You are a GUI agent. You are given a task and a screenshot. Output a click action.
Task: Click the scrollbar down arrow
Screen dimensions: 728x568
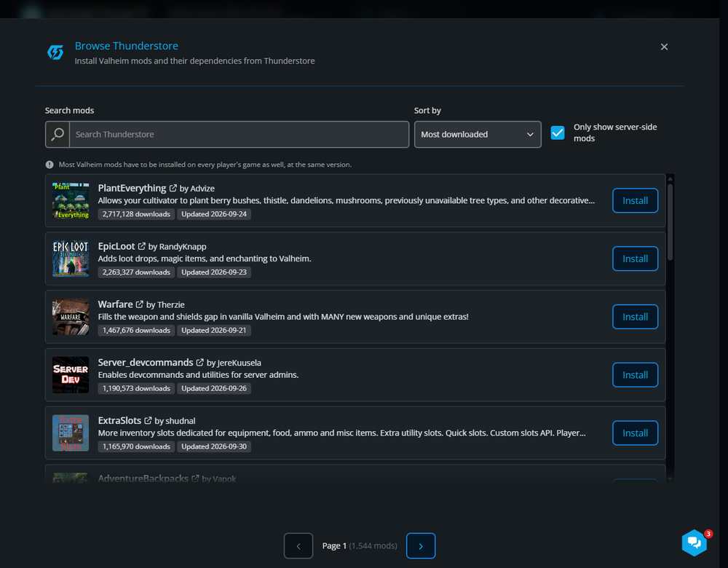click(x=670, y=478)
